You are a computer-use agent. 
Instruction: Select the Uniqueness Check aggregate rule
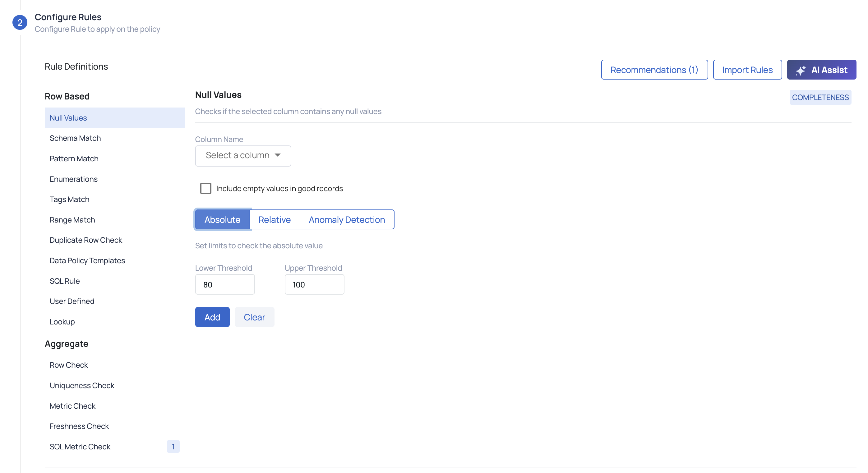click(x=82, y=385)
